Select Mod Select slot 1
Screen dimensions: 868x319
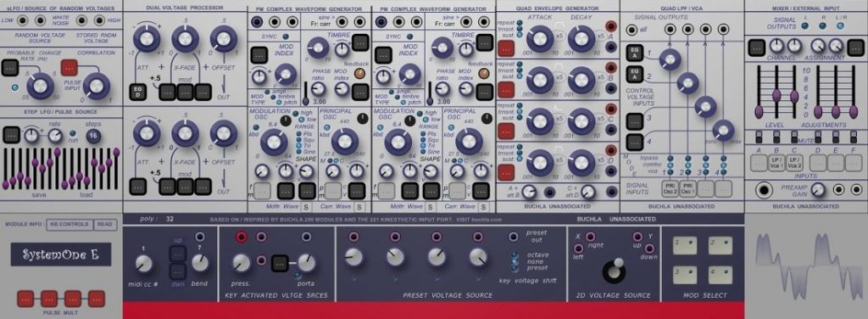click(685, 246)
